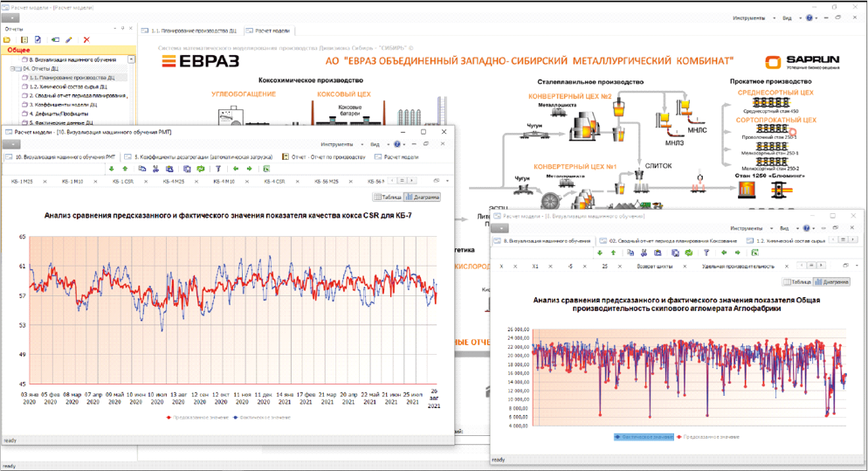Click the red X delete icon in Отчеты toolbar
Image resolution: width=868 pixels, height=471 pixels.
86,40
